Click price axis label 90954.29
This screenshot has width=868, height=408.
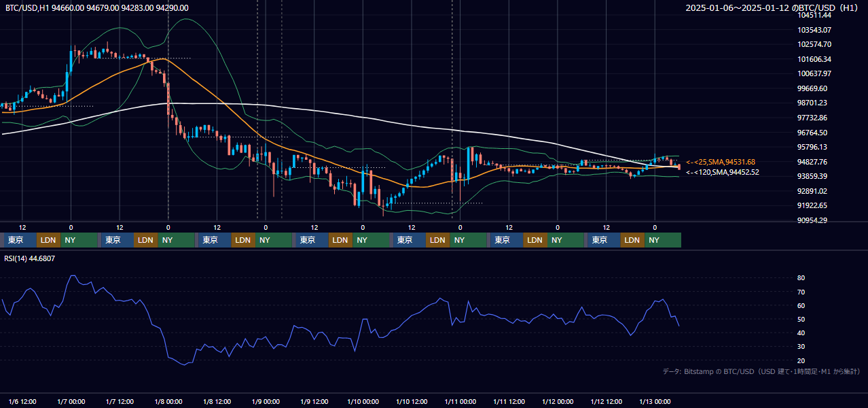812,220
